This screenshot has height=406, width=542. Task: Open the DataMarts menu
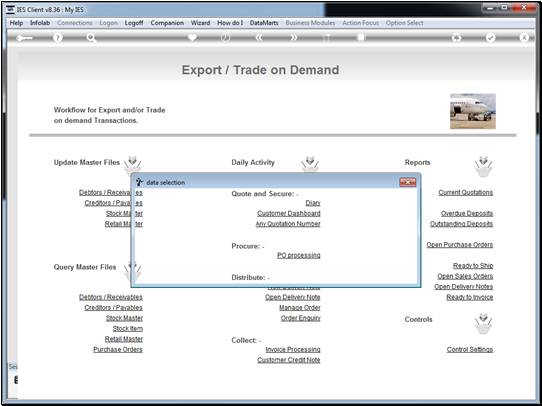click(x=264, y=23)
